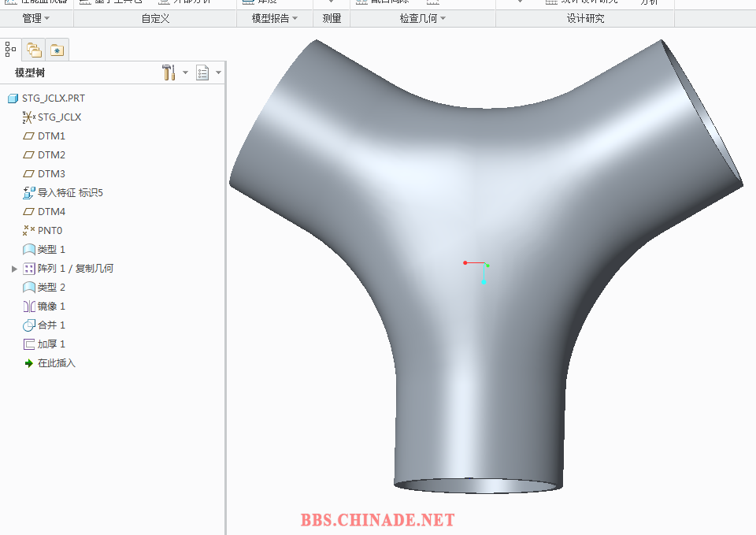Select STG_JCLX.PRT root part in tree
756x535 pixels.
pyautogui.click(x=53, y=98)
